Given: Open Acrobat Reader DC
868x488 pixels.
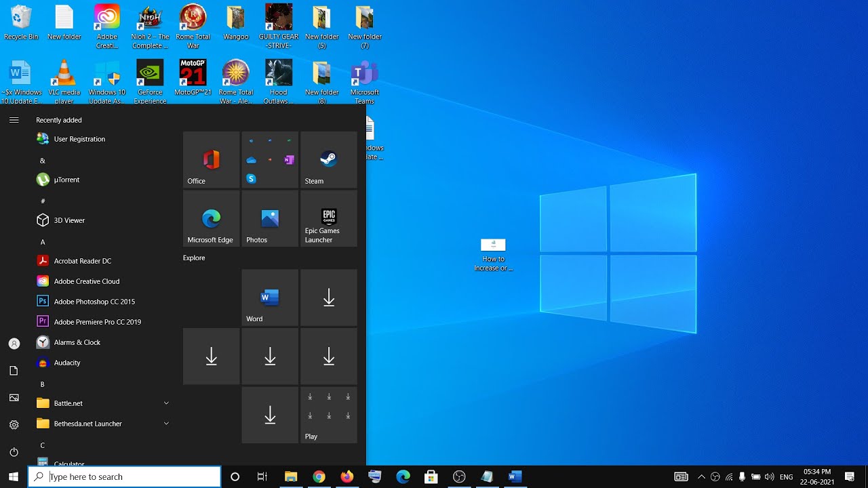Looking at the screenshot, I should (x=102, y=261).
